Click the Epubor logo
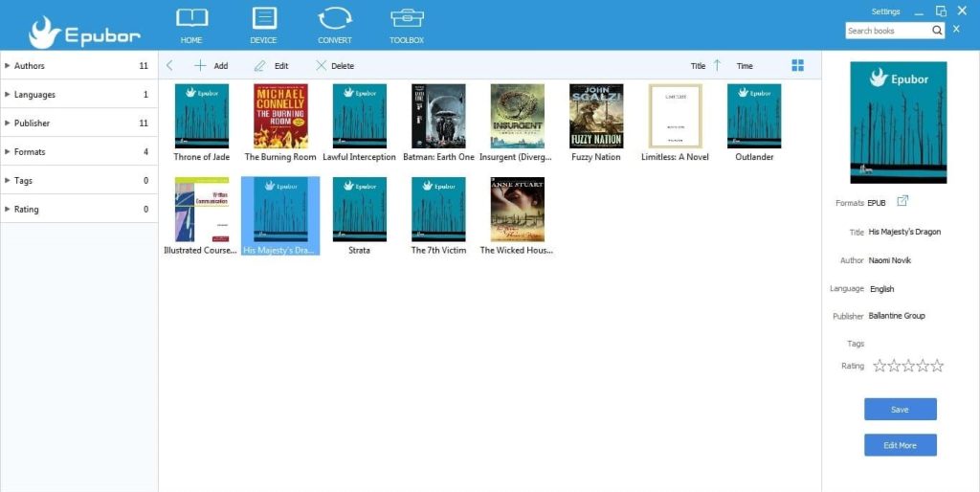Screen dimensions: 980x492 (84, 33)
